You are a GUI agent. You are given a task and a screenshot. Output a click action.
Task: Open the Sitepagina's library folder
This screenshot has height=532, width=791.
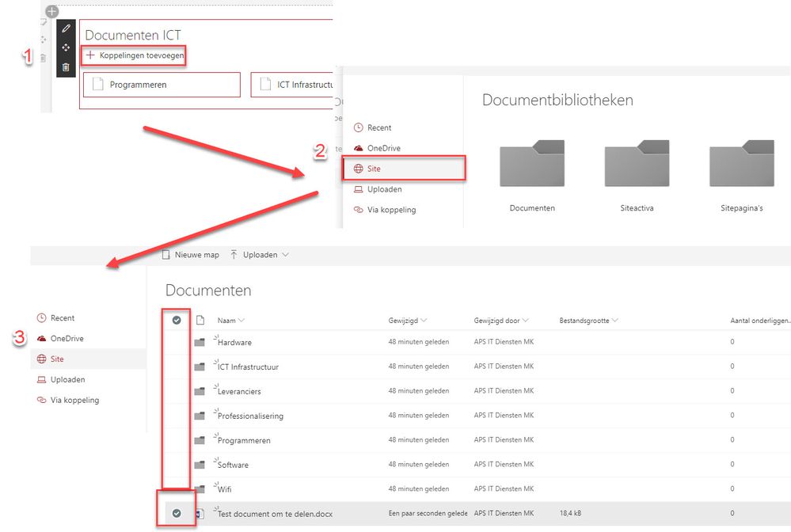click(x=742, y=176)
